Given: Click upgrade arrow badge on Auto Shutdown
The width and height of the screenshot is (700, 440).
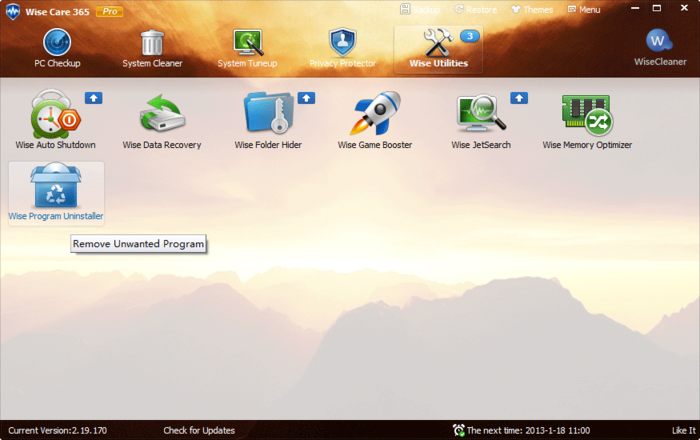Looking at the screenshot, I should [93, 98].
